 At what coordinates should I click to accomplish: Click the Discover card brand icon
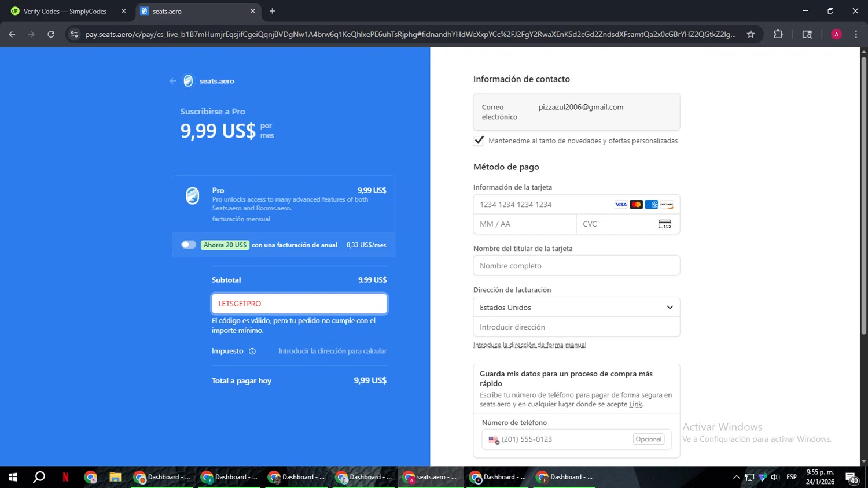pos(667,205)
